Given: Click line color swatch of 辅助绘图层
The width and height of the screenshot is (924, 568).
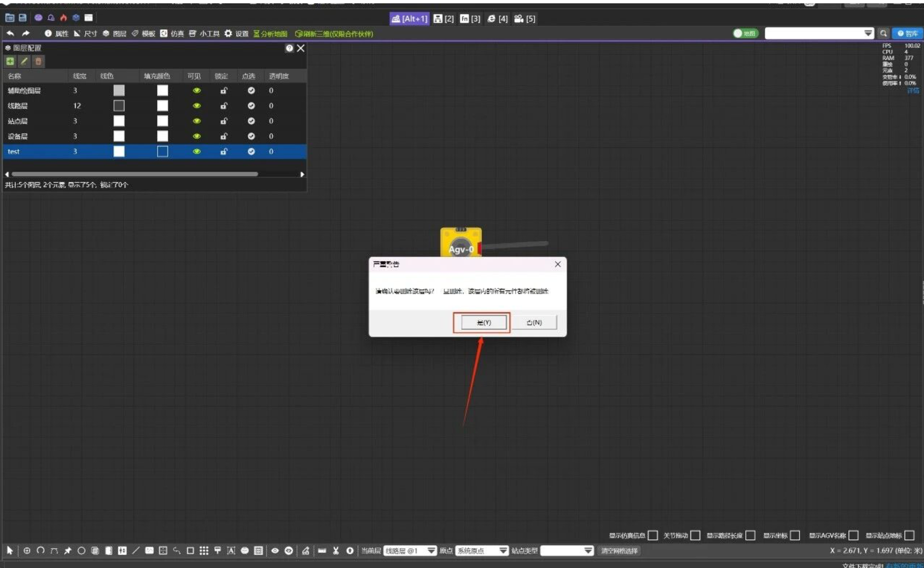Looking at the screenshot, I should point(119,90).
